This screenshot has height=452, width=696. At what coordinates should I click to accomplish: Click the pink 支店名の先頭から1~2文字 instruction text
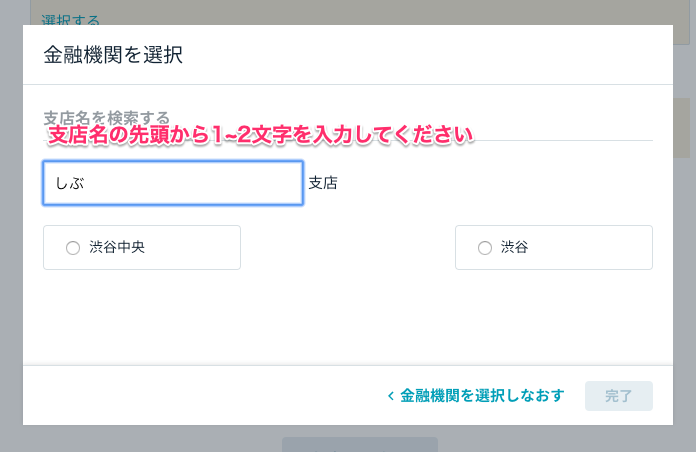coord(261,135)
